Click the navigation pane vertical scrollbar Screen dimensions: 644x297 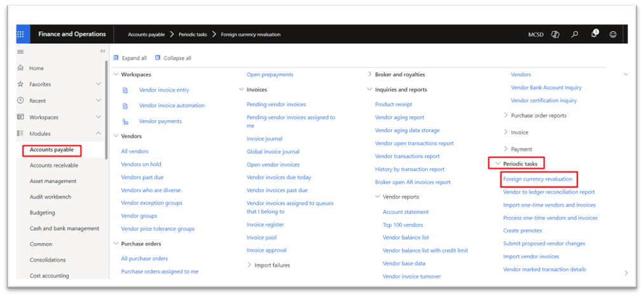(107, 109)
